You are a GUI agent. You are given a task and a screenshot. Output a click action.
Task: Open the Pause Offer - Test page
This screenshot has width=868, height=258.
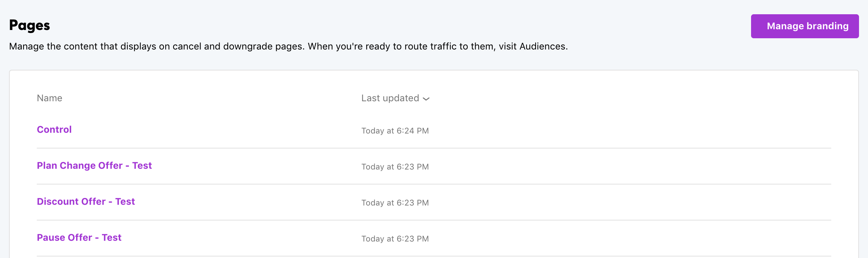click(x=79, y=238)
